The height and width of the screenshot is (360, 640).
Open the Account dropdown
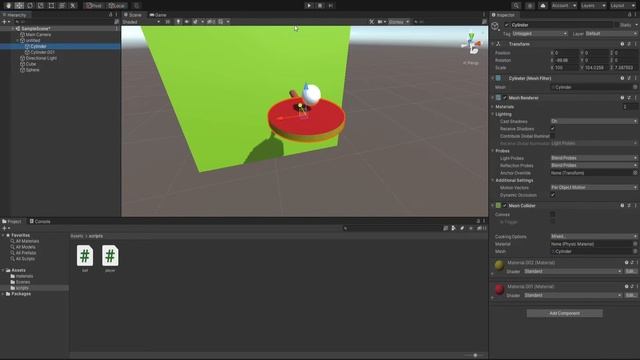(x=564, y=6)
